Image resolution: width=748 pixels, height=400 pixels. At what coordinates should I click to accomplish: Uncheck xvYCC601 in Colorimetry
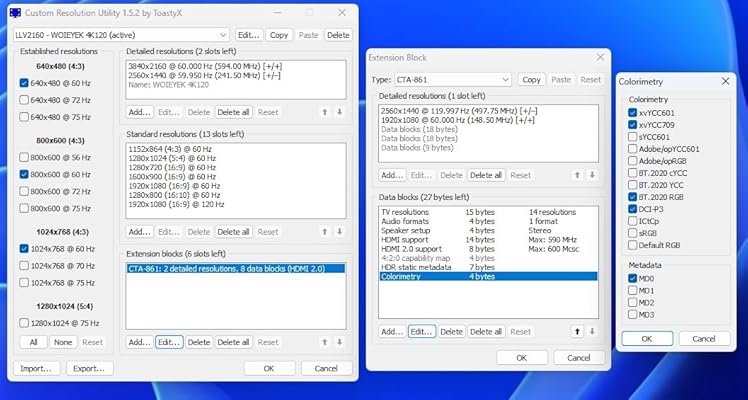point(633,113)
